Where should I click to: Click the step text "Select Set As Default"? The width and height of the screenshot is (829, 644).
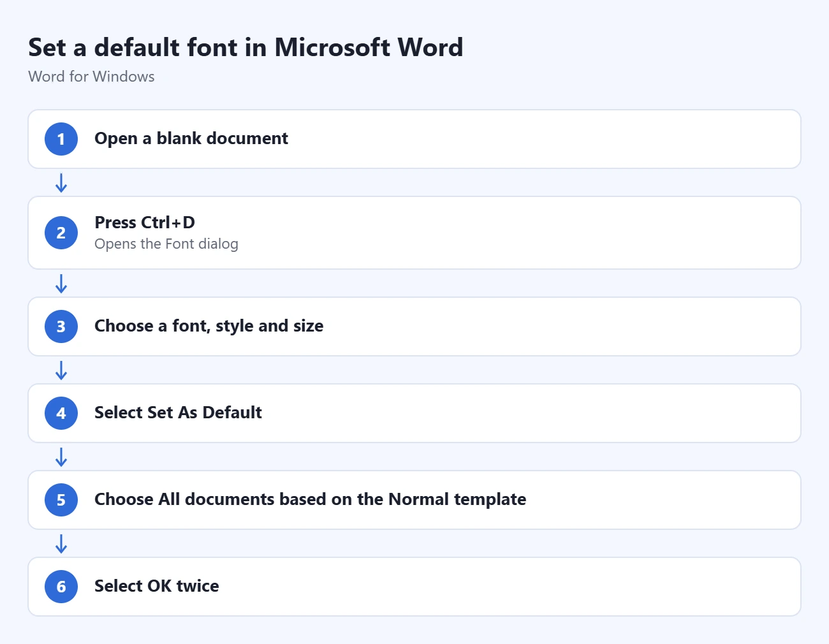[178, 413]
